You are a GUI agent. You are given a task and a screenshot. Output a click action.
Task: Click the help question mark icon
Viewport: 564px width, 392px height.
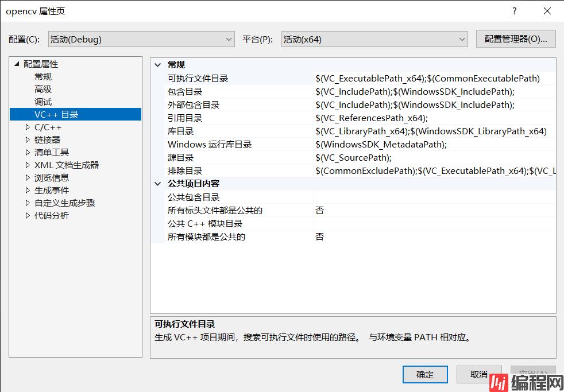point(515,11)
